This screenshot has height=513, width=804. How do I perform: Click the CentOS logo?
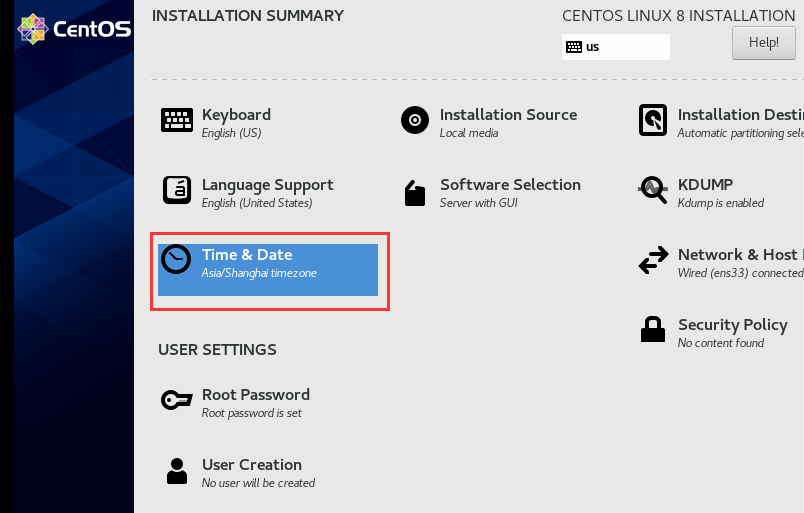(74, 29)
